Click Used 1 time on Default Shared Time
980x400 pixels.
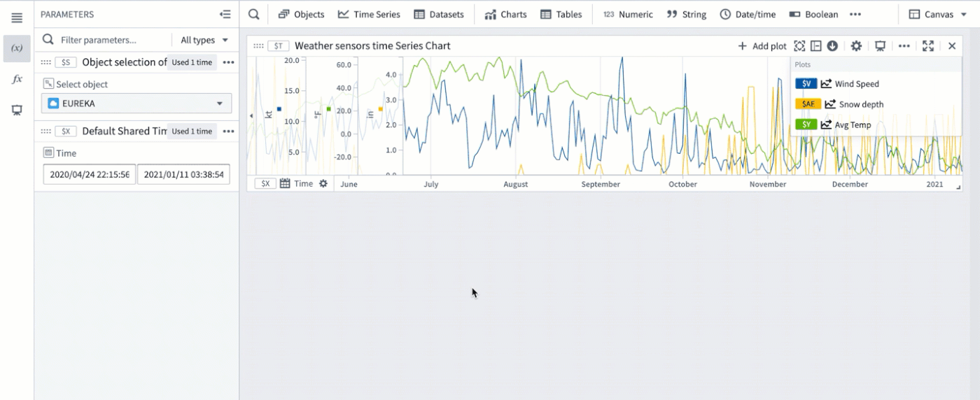tap(192, 131)
